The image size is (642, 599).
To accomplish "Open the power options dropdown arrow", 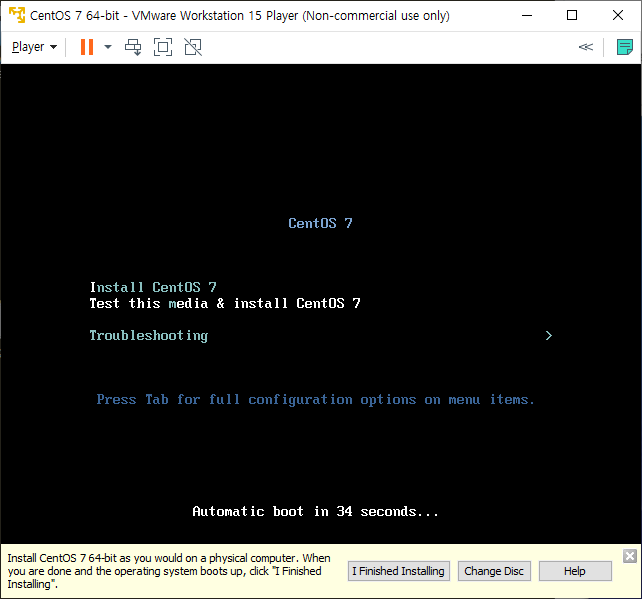I will click(x=108, y=47).
